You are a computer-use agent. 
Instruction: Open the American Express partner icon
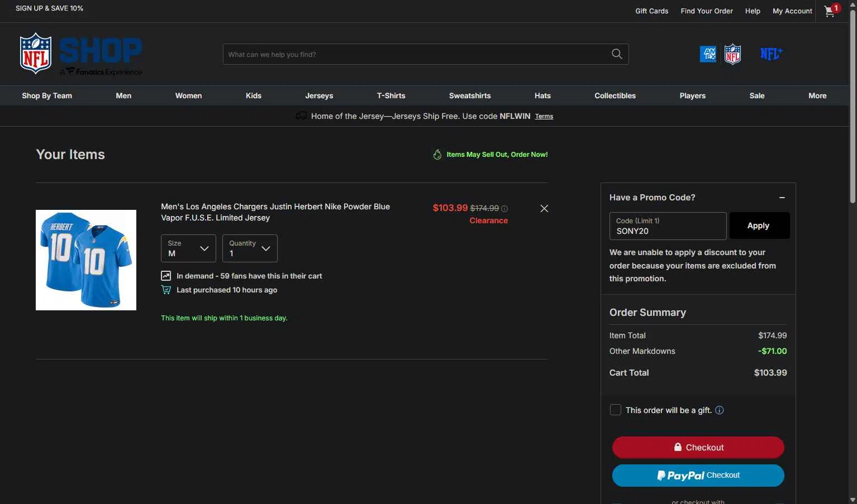pos(708,54)
